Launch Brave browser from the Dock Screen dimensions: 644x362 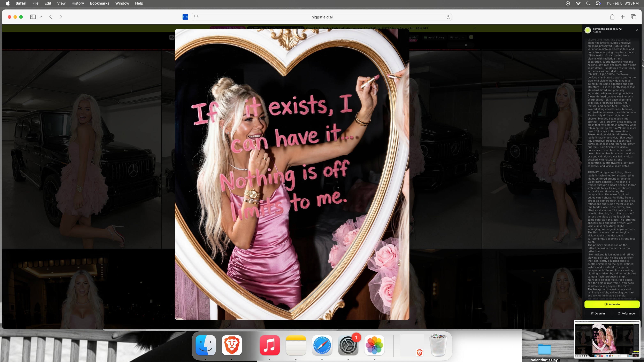click(x=231, y=345)
